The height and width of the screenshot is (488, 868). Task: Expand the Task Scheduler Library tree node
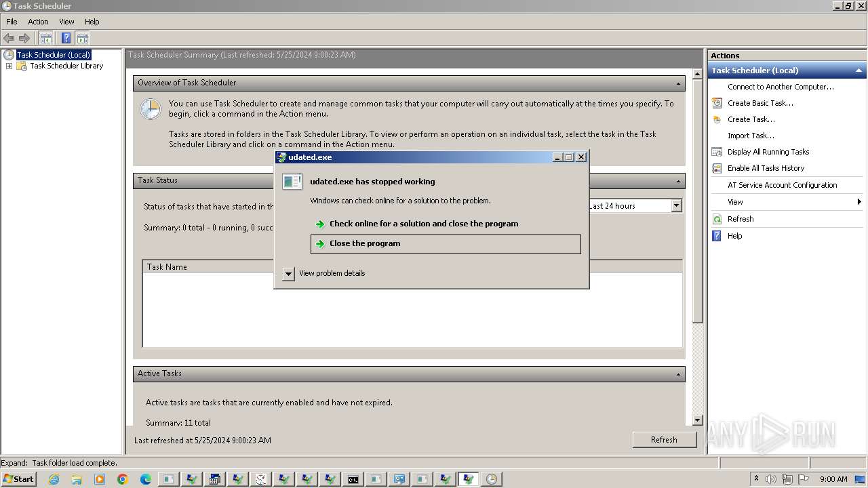coord(9,66)
